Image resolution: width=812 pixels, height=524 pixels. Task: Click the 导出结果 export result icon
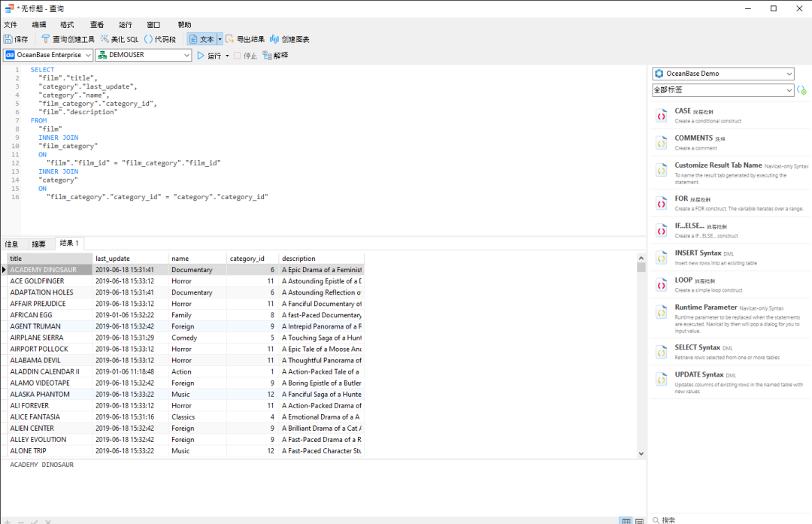coord(230,39)
